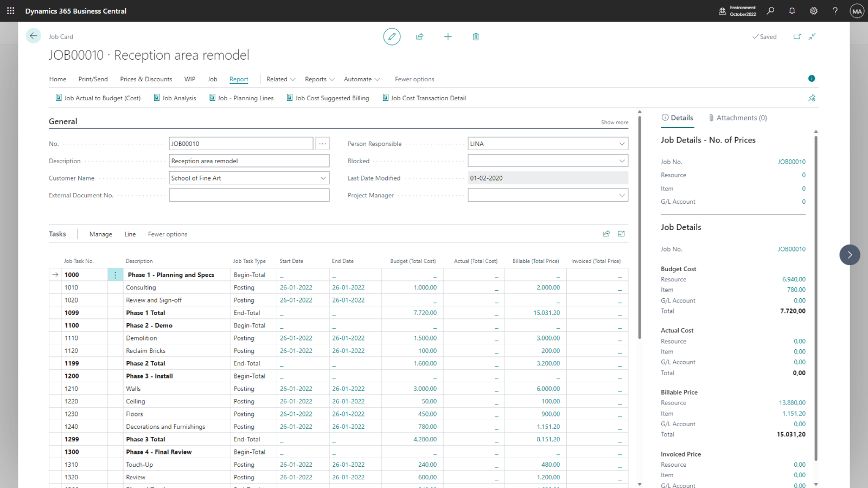Screen dimensions: 868x488
Task: Click Show more in General section
Action: point(614,123)
